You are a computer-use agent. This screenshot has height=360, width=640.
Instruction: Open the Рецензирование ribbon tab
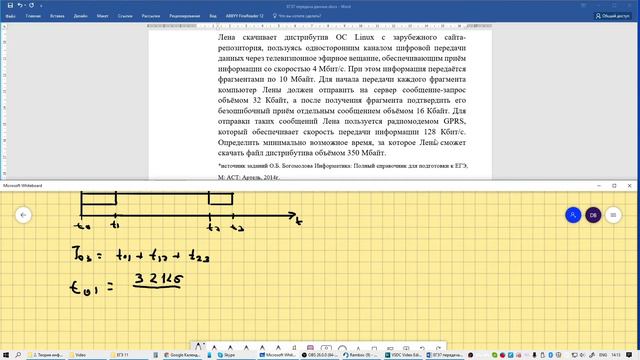pyautogui.click(x=184, y=16)
